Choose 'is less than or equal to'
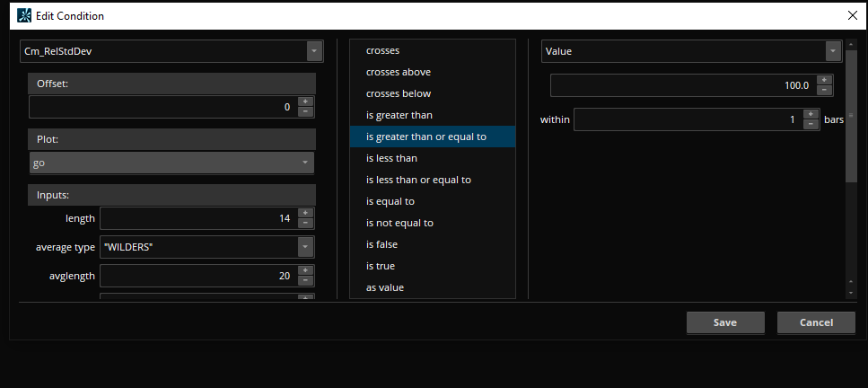This screenshot has height=388, width=868. (x=418, y=180)
